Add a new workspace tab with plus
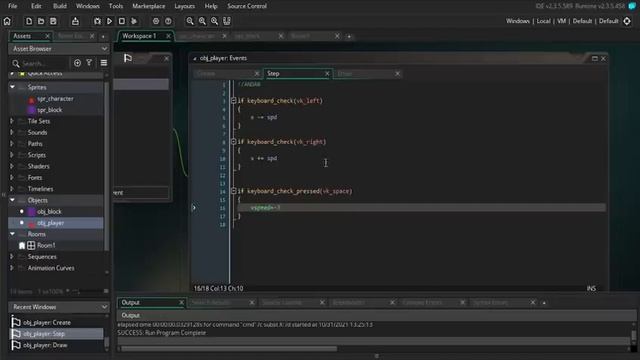 pos(349,36)
